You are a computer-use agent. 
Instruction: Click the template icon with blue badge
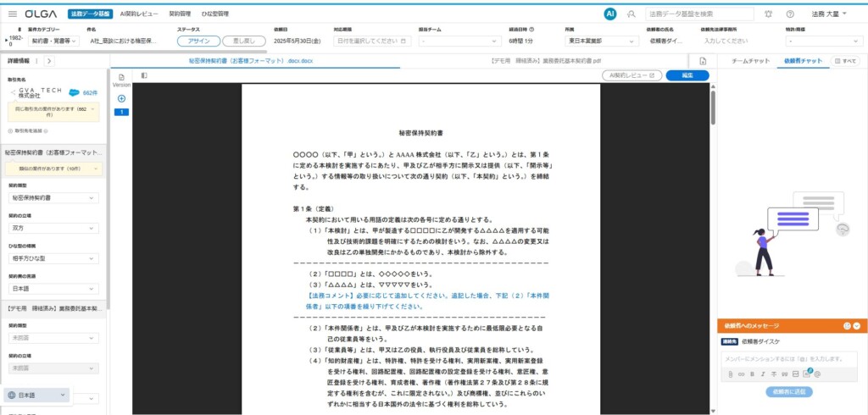807,373
